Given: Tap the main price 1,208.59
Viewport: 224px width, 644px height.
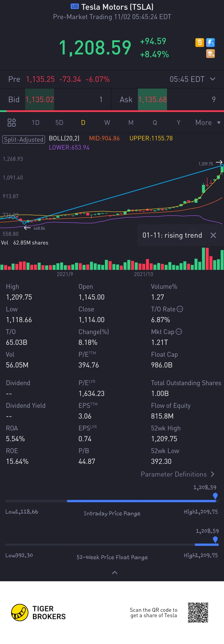Looking at the screenshot, I should coord(95,48).
